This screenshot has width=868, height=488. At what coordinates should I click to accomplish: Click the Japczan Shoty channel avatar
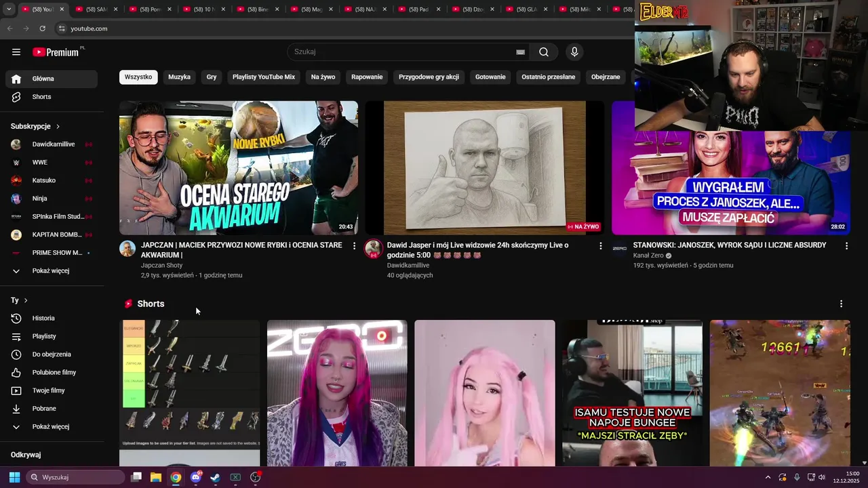[x=127, y=249]
